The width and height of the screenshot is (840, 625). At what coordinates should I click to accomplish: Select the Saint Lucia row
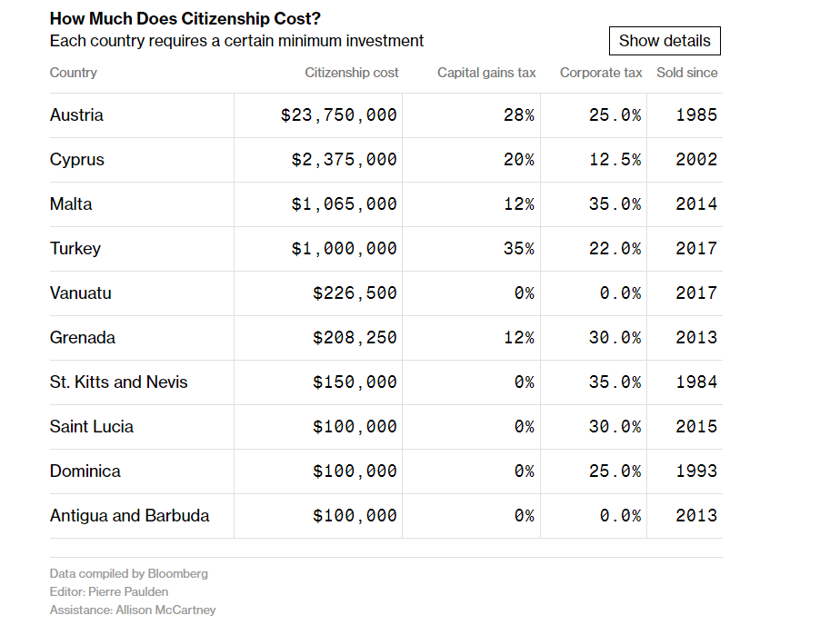click(x=92, y=427)
